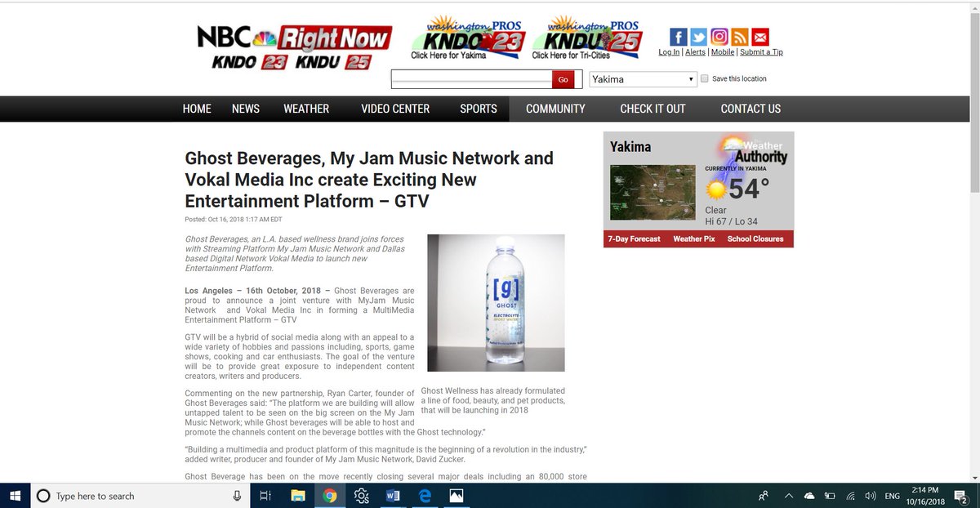Click the Mobile link
The height and width of the screenshot is (508, 980).
pyautogui.click(x=723, y=52)
